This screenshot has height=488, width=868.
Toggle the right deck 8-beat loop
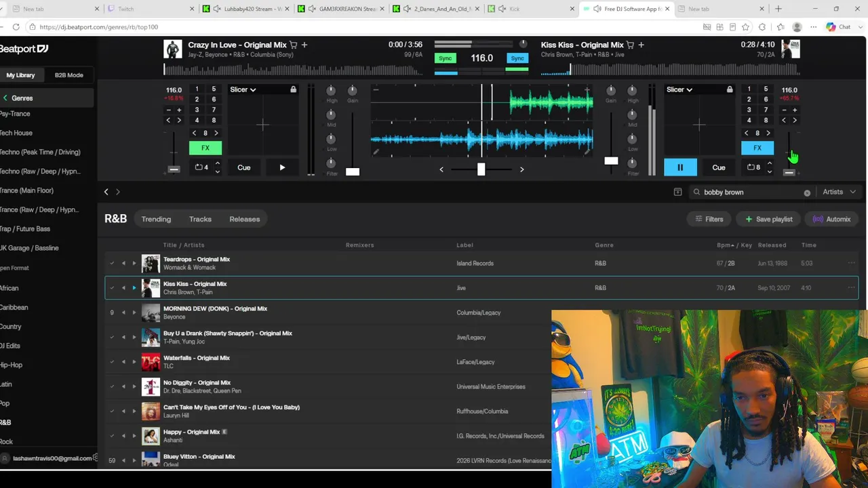coord(753,167)
